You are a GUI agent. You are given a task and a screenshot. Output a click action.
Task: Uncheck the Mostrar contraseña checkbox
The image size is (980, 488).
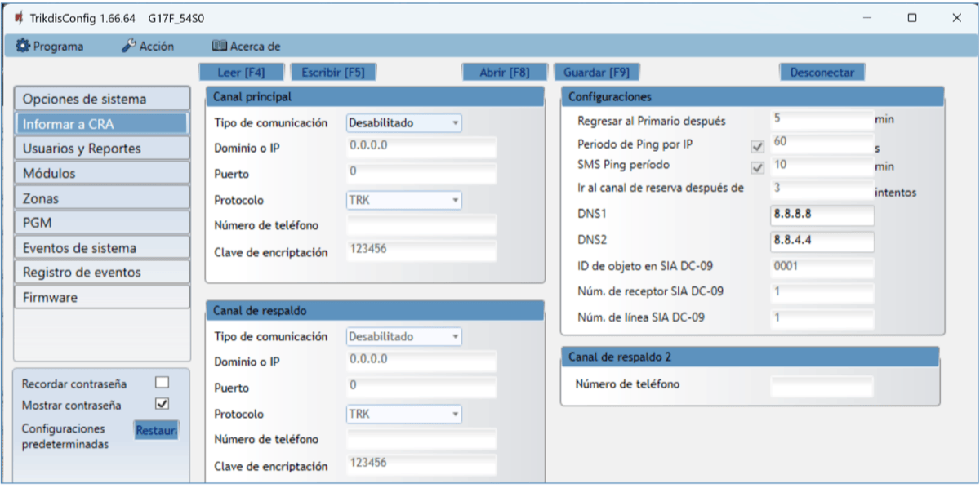tap(162, 404)
